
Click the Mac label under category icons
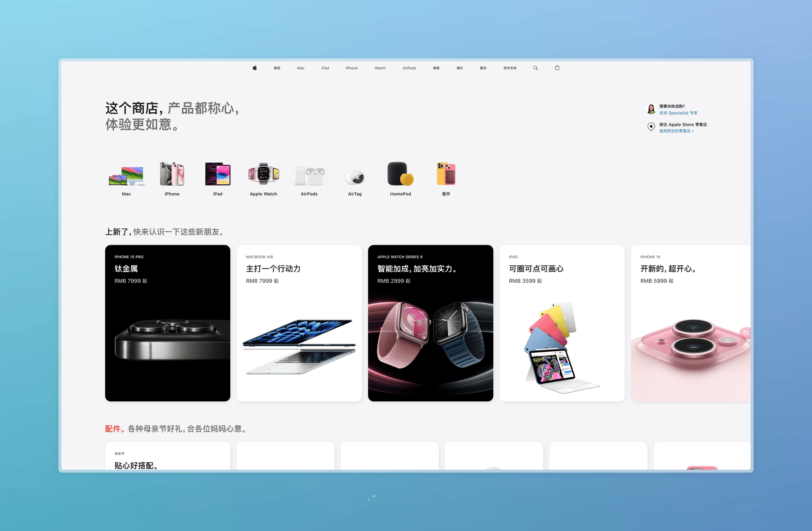pos(127,194)
